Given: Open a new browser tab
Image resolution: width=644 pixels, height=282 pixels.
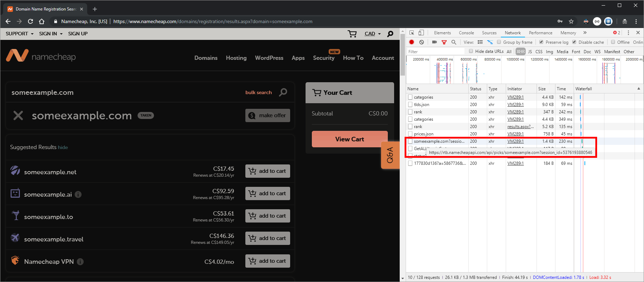Looking at the screenshot, I should [x=94, y=9].
